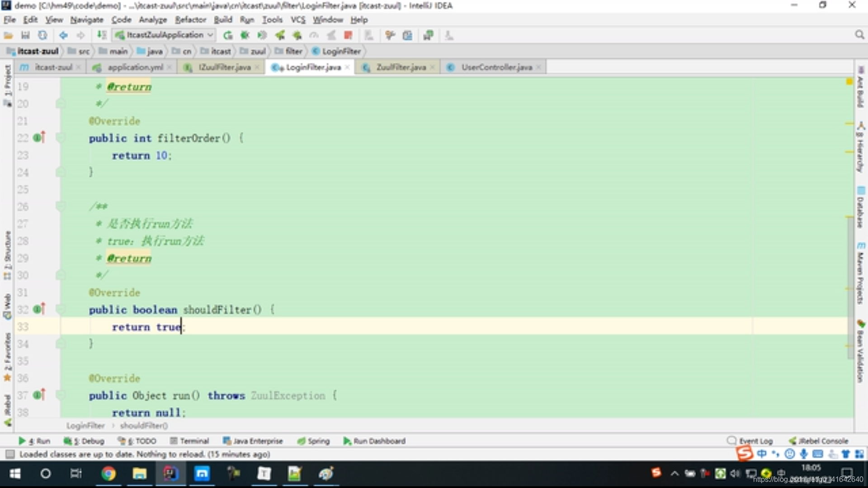This screenshot has height=488, width=868.
Task: Click the 'itcast-zuul' breadcrumb root
Action: pos(33,51)
